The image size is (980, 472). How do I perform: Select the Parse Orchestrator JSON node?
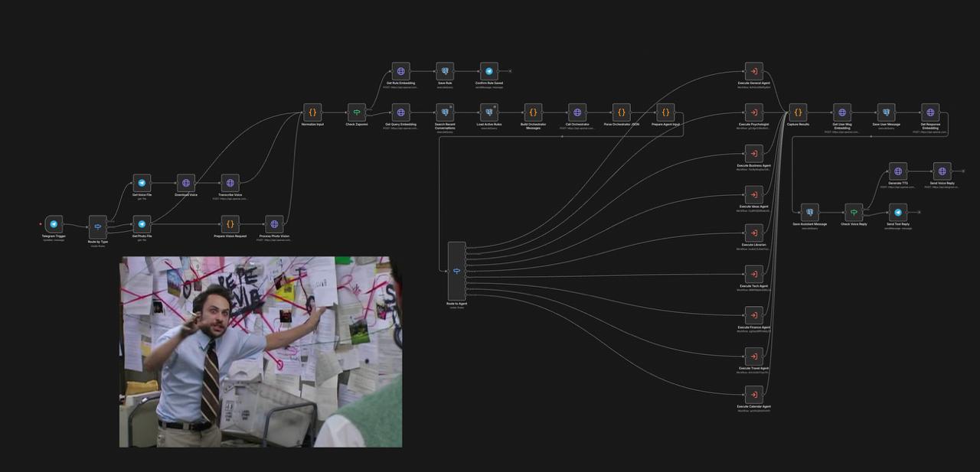[622, 112]
